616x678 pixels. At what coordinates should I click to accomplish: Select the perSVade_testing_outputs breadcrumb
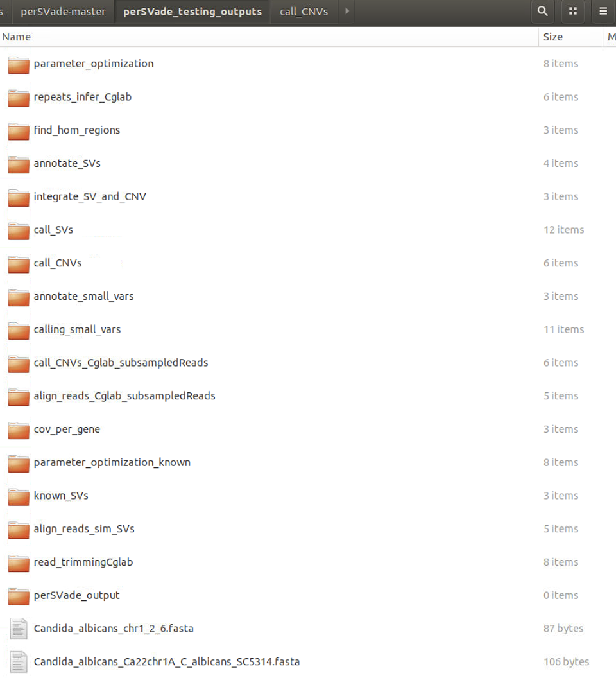(x=193, y=12)
